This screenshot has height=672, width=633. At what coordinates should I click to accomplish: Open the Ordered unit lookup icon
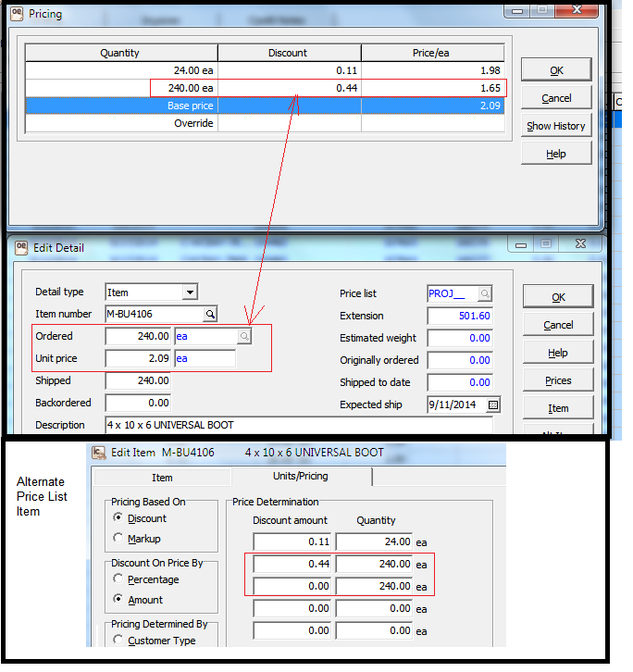244,337
